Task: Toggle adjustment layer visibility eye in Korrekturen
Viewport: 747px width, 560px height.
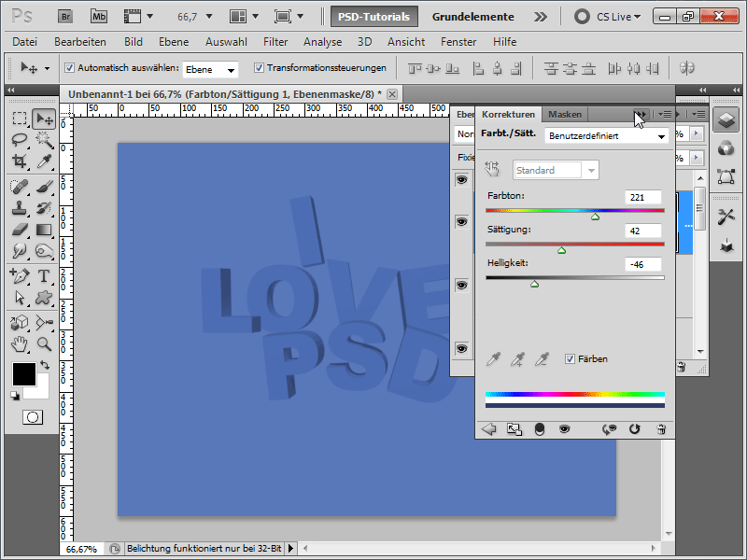Action: click(565, 429)
